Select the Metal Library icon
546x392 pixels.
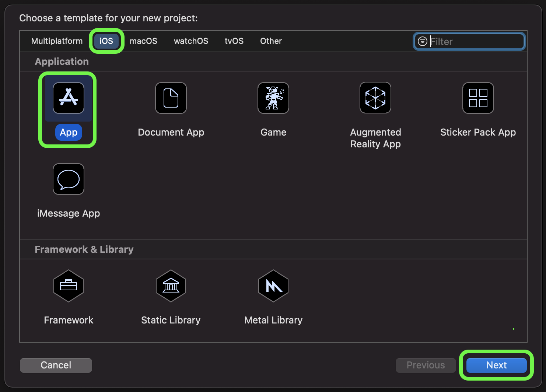click(x=273, y=286)
